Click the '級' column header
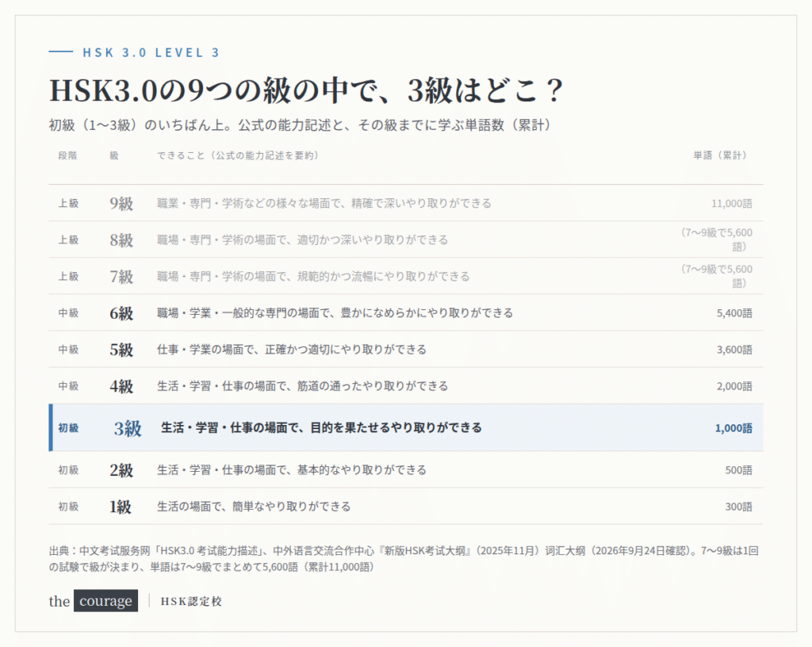 (x=114, y=155)
